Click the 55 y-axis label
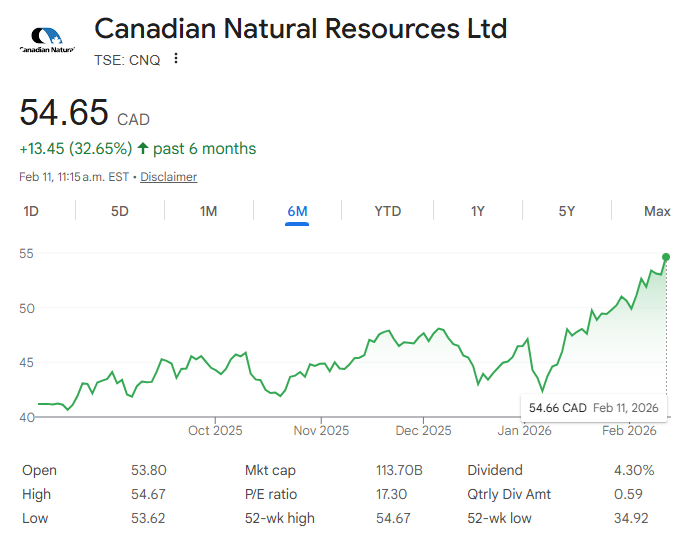Screen dimensions: 676x537 click(26, 253)
